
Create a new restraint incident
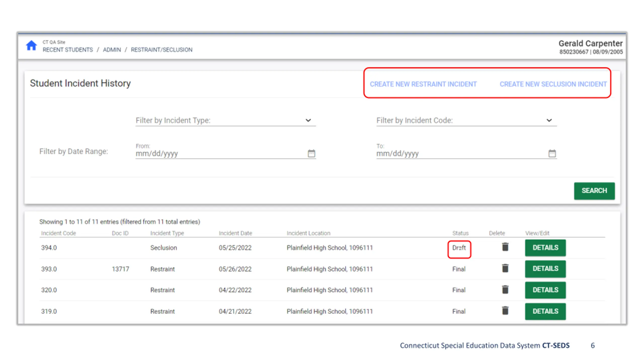[423, 84]
